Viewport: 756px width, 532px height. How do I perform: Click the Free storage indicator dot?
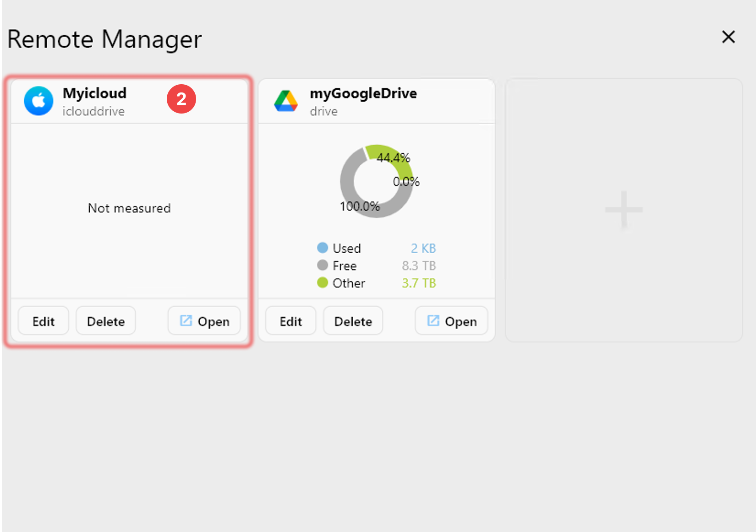click(x=323, y=265)
